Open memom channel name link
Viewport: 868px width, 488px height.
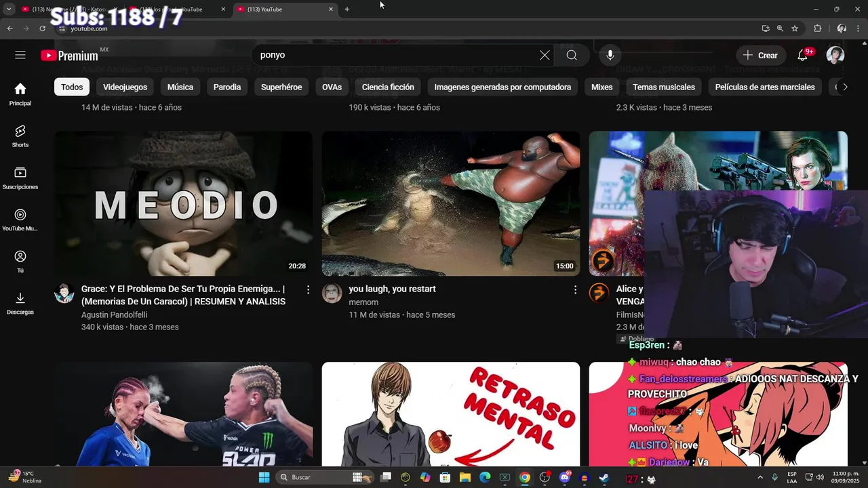pyautogui.click(x=363, y=302)
